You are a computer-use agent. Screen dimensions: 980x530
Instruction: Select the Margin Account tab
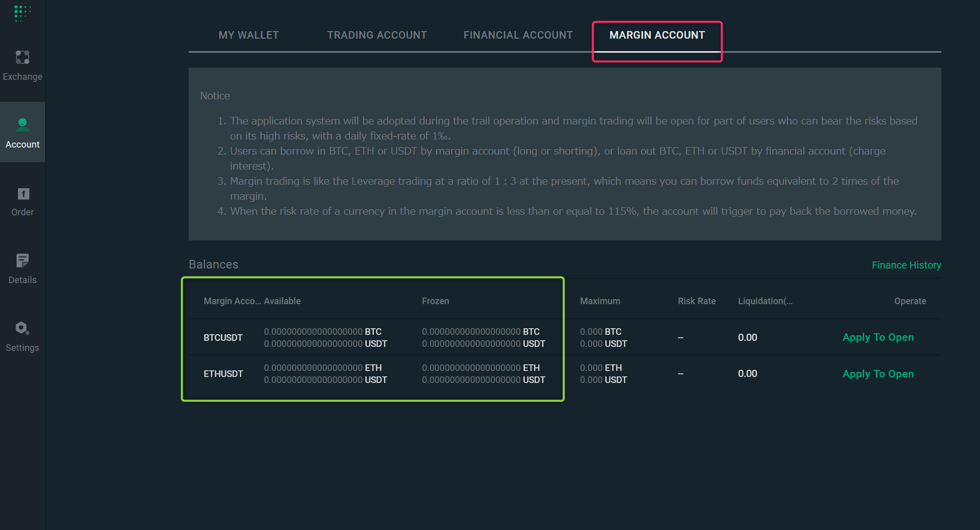point(657,35)
